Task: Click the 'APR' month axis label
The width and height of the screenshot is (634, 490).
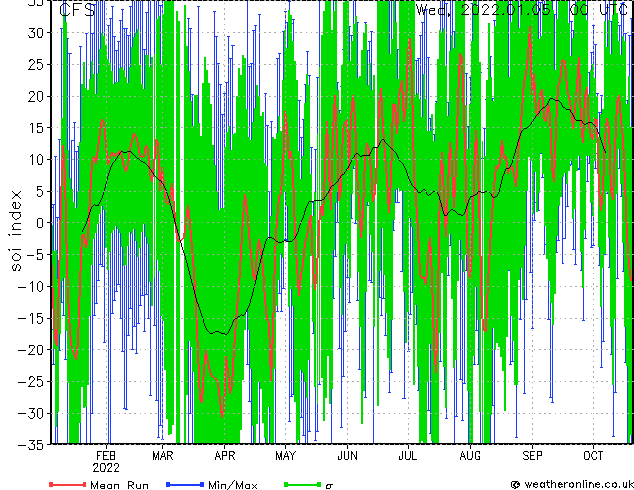Action: click(x=224, y=456)
